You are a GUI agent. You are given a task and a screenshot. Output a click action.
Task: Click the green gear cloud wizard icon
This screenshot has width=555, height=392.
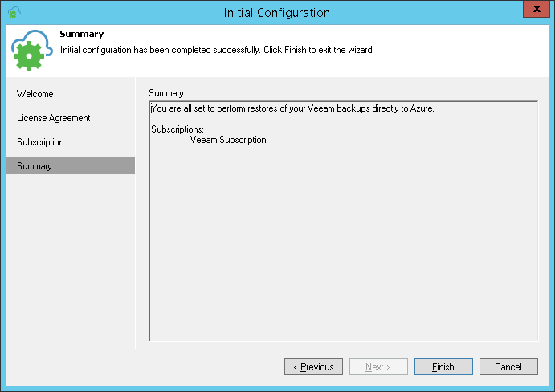[x=31, y=51]
